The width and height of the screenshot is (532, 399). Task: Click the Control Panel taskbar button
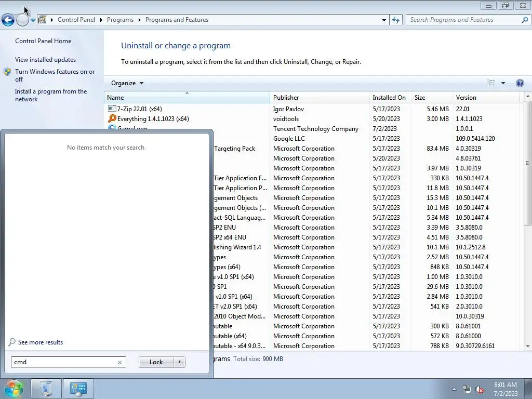point(78,389)
